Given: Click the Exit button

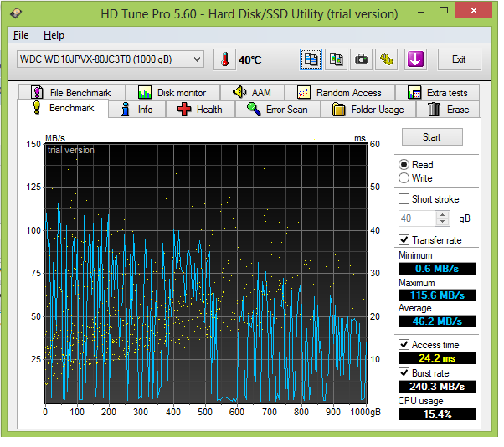Looking at the screenshot, I should click(459, 59).
